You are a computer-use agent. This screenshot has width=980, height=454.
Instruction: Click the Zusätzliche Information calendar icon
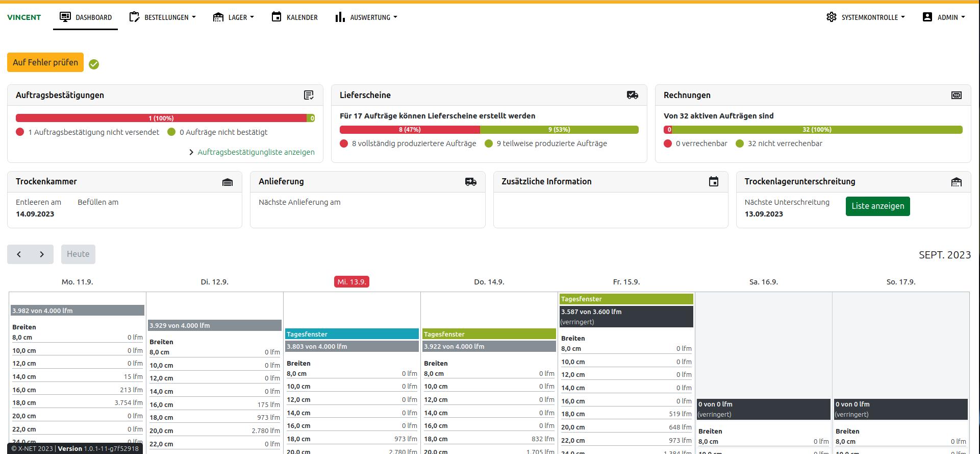pyautogui.click(x=713, y=182)
